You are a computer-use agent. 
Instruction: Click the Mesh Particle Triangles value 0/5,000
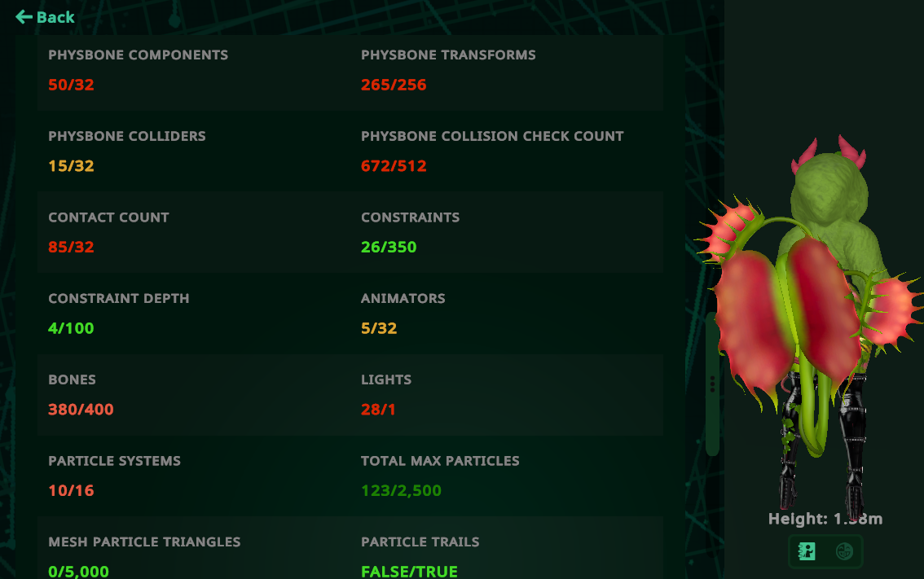click(x=78, y=572)
